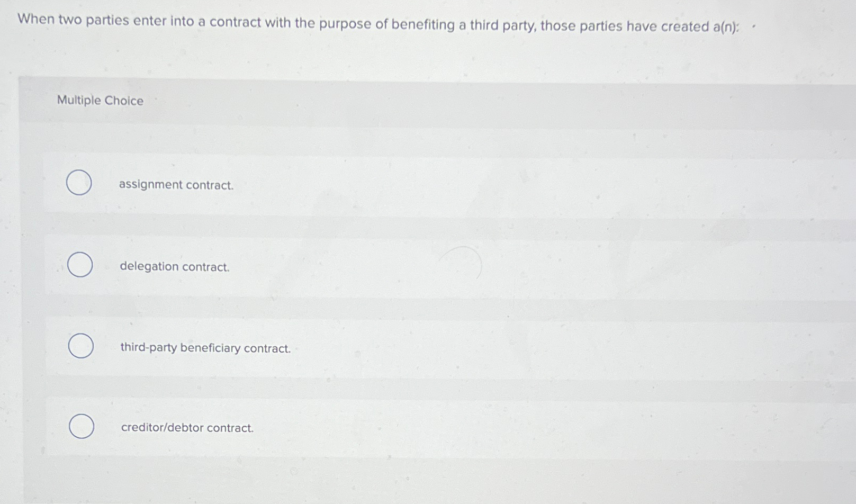The height and width of the screenshot is (504, 856).
Task: Select the assignment contract radio button
Action: pos(79,183)
